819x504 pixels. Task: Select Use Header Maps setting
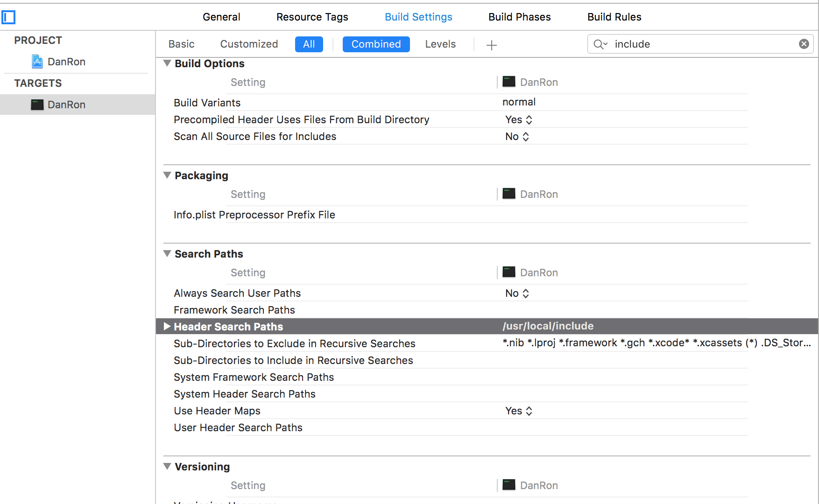click(217, 411)
